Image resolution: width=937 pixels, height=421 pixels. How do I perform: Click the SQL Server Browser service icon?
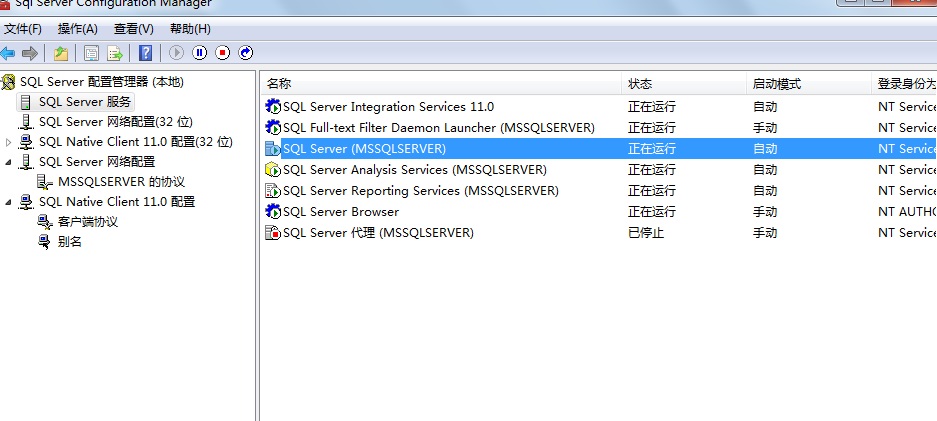tap(272, 211)
